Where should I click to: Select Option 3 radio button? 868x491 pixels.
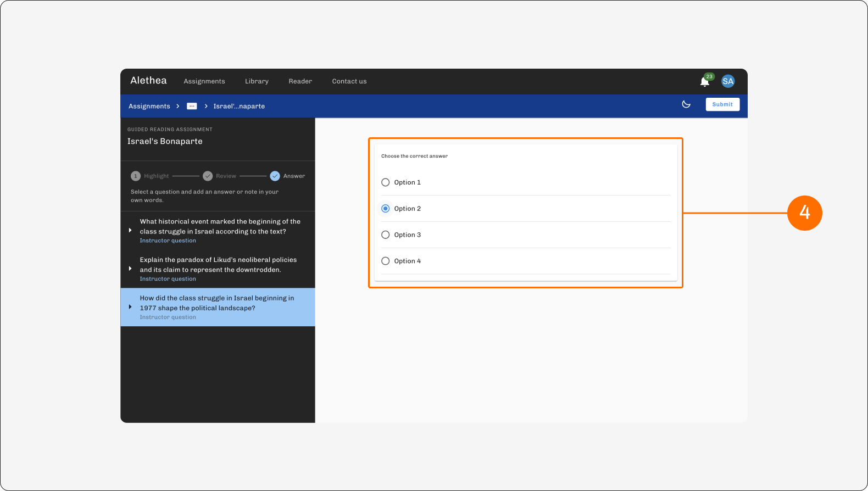pos(386,235)
